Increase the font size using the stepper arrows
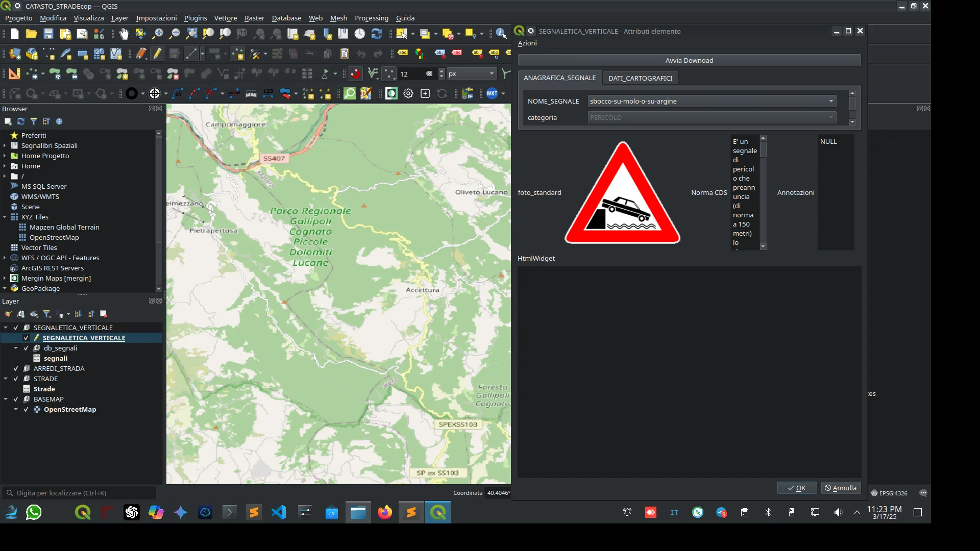The image size is (980, 551). [x=441, y=71]
